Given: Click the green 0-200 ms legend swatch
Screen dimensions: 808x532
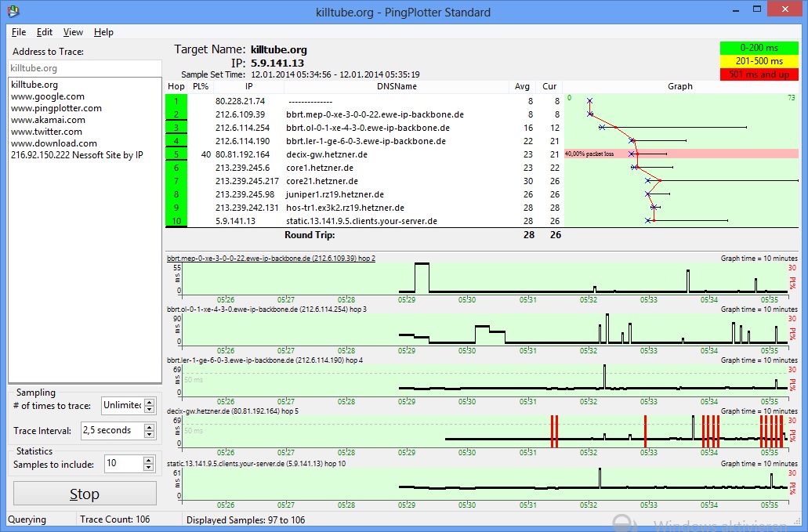Looking at the screenshot, I should tap(759, 48).
